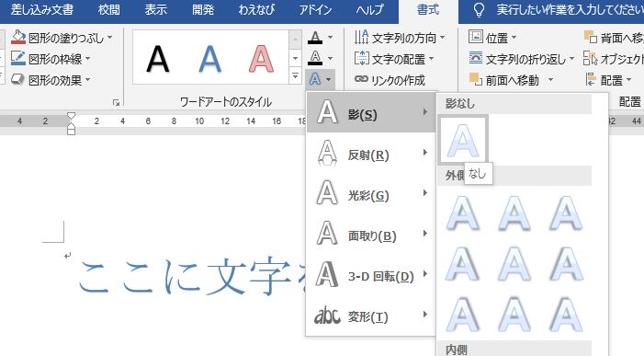Screen dimensions: 644x356
Task: Focus the 実行したい作業 search box
Action: [570, 10]
